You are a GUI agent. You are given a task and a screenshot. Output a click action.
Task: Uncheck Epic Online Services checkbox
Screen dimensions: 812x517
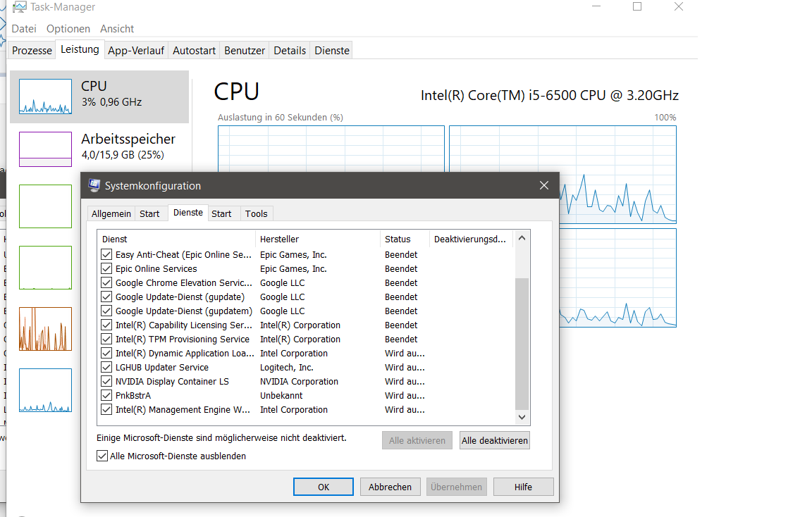click(106, 268)
